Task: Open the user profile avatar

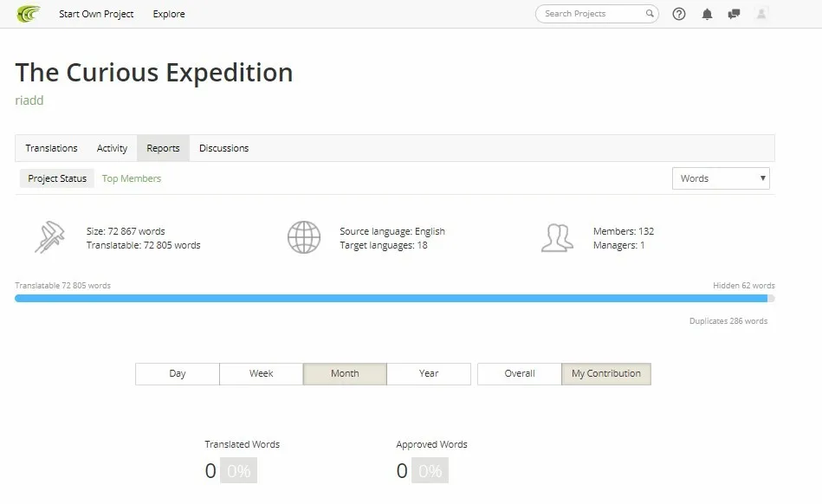Action: (x=761, y=14)
